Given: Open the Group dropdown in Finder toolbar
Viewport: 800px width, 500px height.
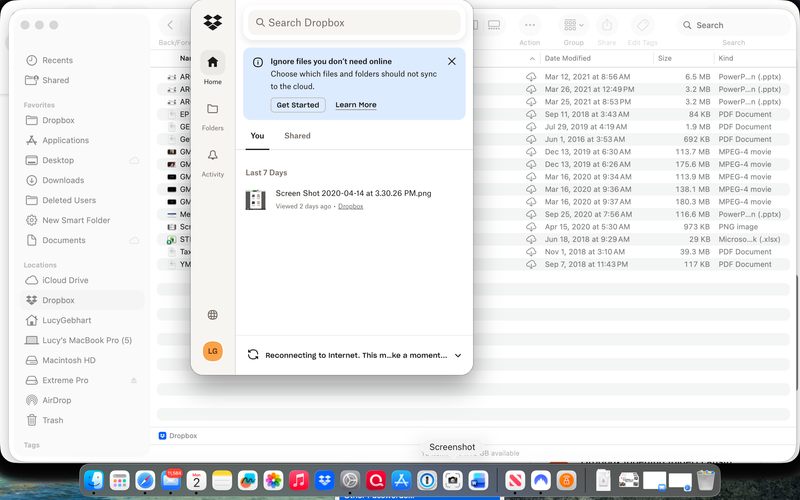Looking at the screenshot, I should [x=573, y=25].
